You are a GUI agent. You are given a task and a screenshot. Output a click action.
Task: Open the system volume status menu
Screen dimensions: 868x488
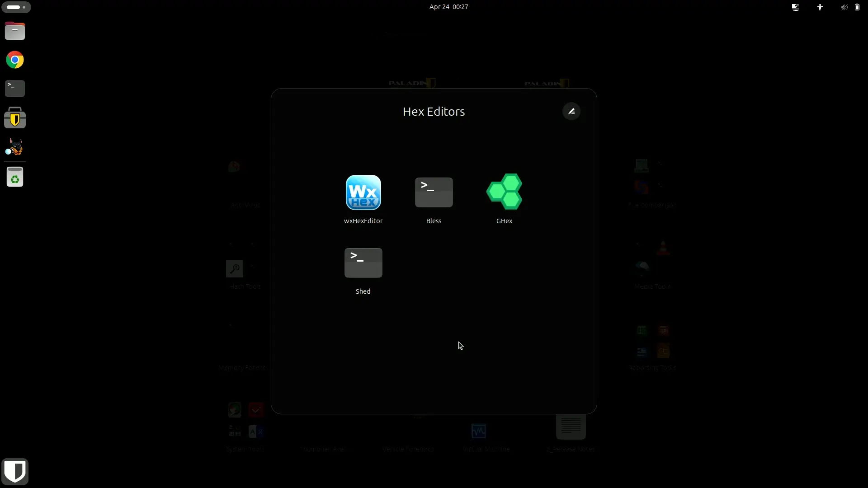point(844,7)
